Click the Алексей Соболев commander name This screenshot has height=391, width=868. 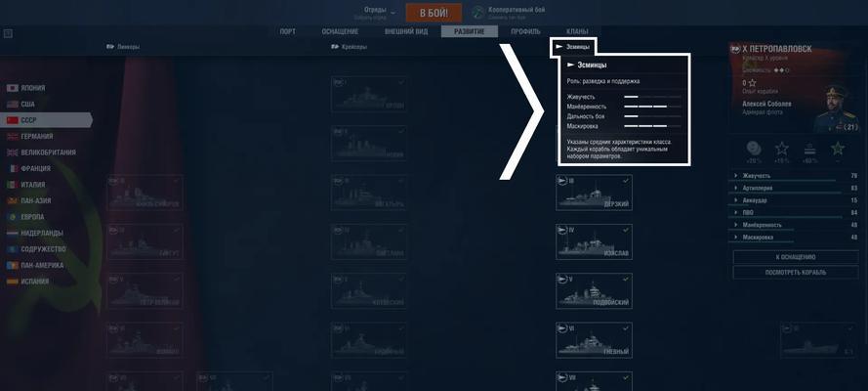click(x=766, y=104)
